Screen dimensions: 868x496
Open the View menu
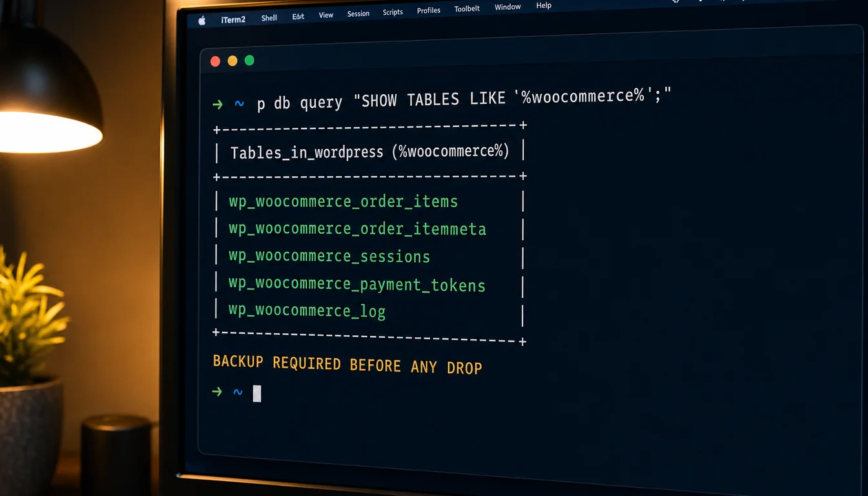326,15
